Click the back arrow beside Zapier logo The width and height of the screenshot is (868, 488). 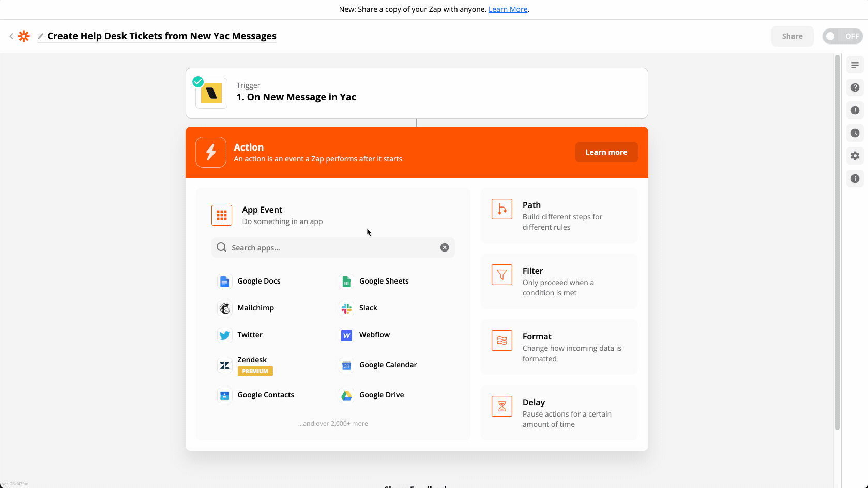pos(11,36)
